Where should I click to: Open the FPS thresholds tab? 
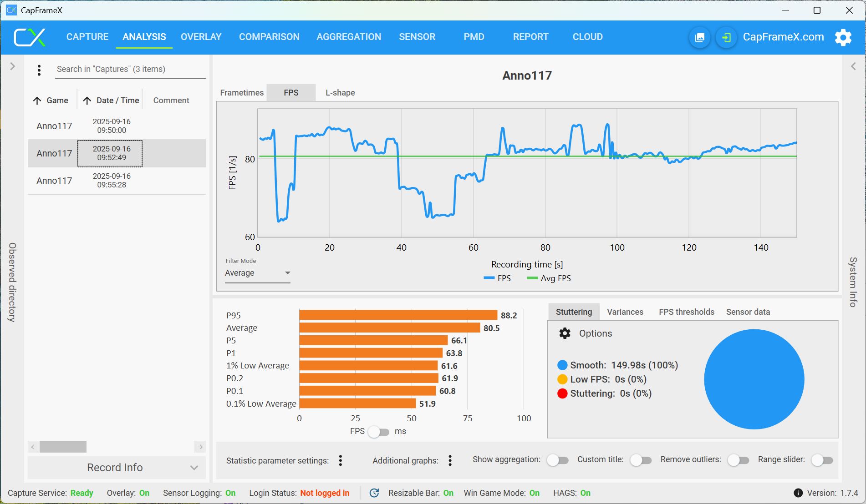click(x=687, y=312)
